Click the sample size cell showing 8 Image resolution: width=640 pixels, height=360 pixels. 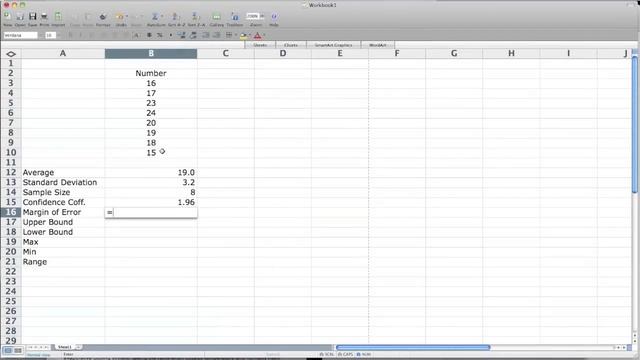[x=151, y=192]
